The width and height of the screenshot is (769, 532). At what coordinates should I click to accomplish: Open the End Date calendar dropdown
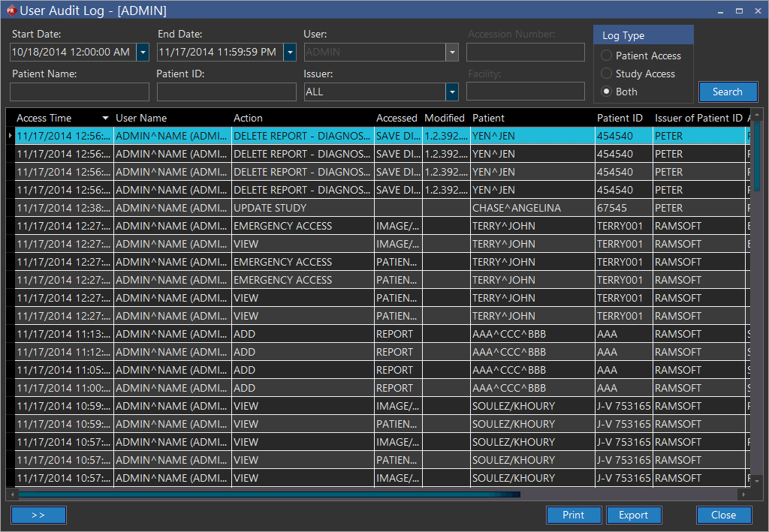coord(290,53)
